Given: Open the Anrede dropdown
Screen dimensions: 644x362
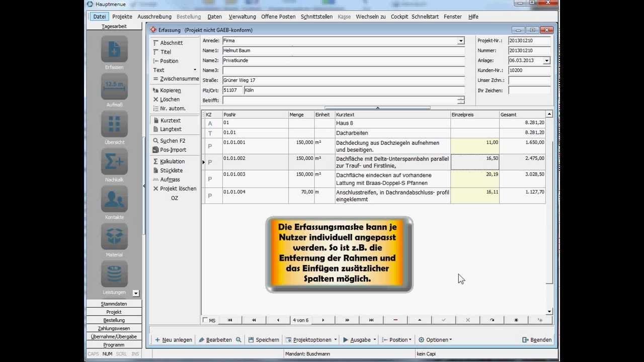Looking at the screenshot, I should coord(461,41).
